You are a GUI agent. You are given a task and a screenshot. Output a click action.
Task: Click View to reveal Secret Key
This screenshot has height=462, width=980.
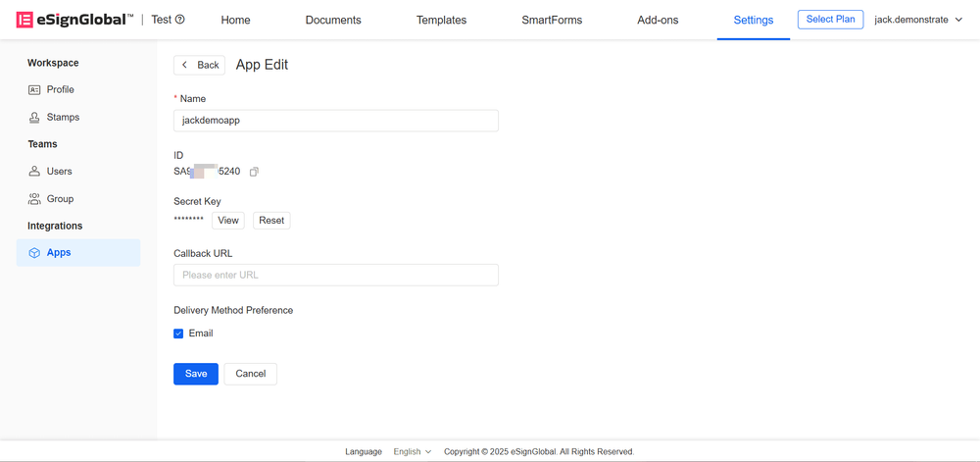coord(228,221)
